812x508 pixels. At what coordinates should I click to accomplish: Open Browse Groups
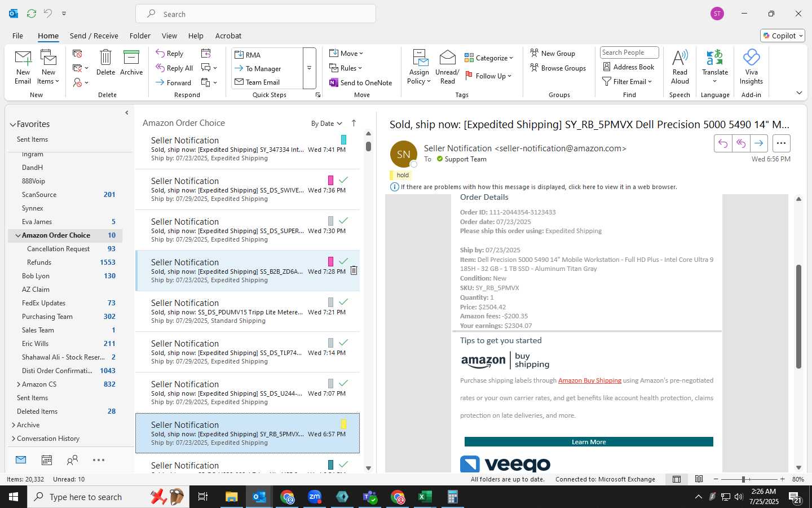[x=558, y=68]
